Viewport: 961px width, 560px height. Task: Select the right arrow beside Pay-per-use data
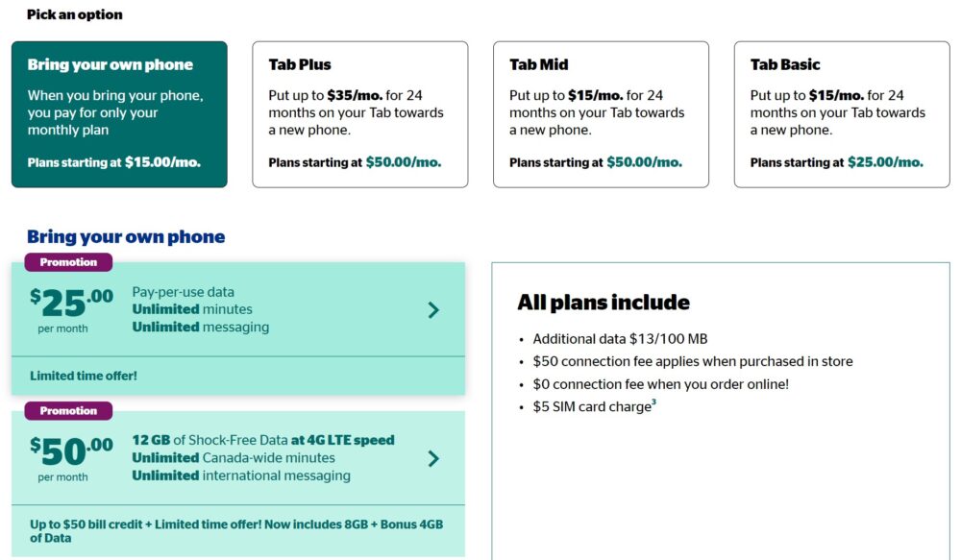pos(433,310)
